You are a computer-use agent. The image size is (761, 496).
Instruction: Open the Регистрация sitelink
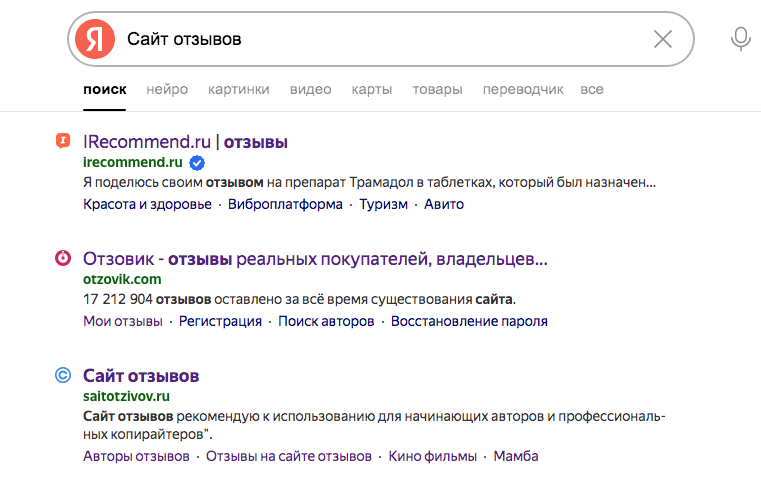[220, 321]
